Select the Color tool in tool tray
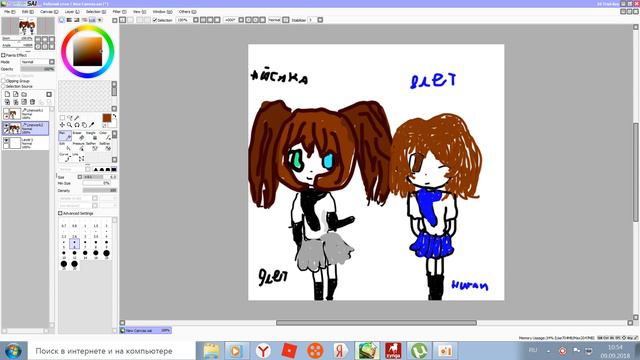The height and width of the screenshot is (360, 640). coord(104,136)
